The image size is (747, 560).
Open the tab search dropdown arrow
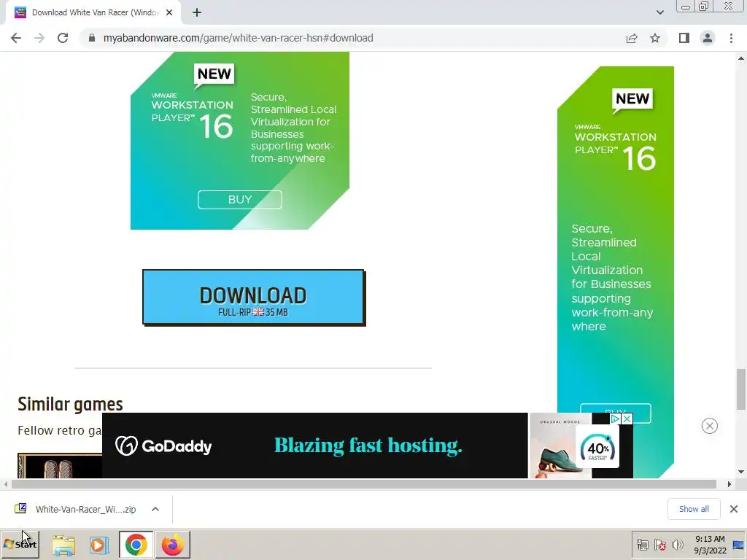659,13
